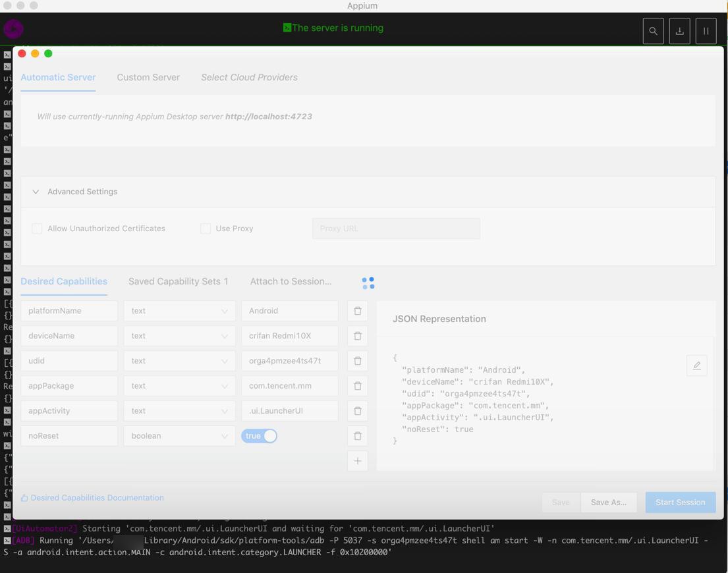
Task: Click the [ADB] Running log line
Action: tap(356, 547)
